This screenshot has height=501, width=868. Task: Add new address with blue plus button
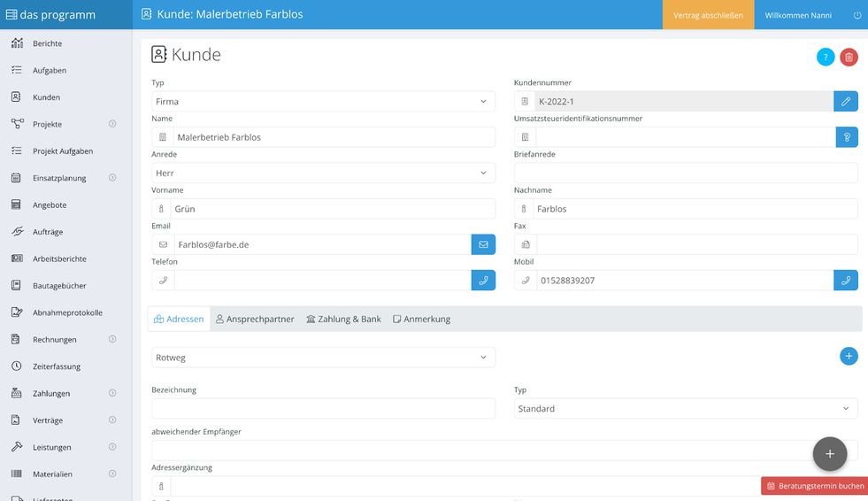(849, 356)
